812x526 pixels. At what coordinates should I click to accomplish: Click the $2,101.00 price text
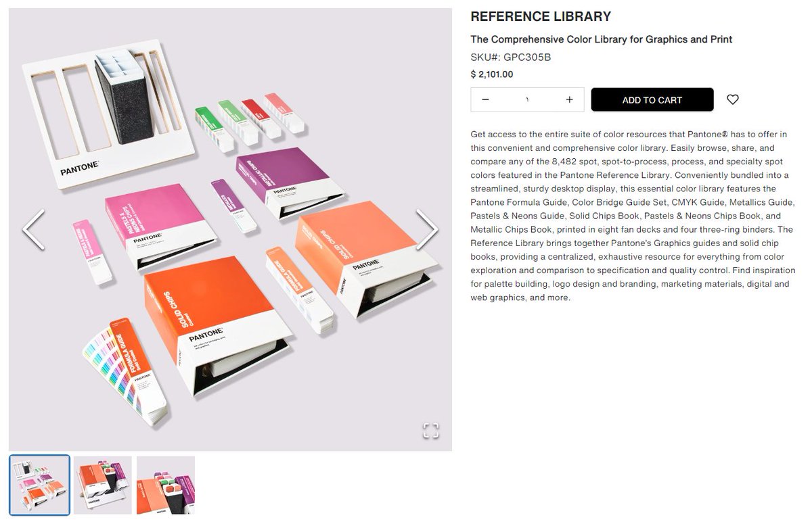[x=492, y=74]
